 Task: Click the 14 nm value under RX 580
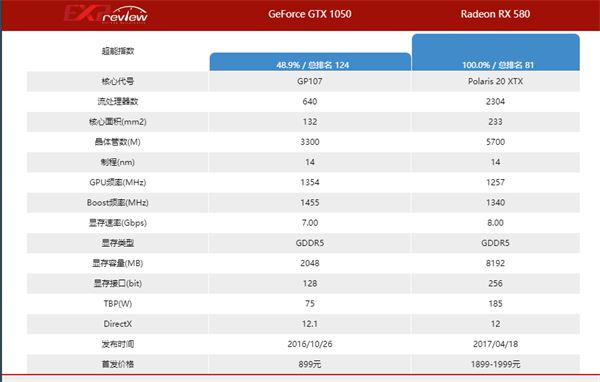click(x=496, y=162)
